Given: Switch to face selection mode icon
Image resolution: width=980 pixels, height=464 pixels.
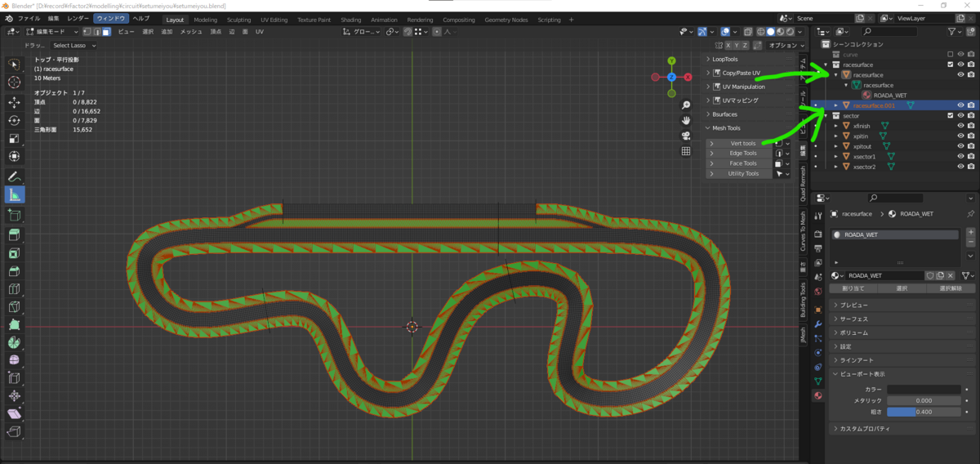Looking at the screenshot, I should click(x=106, y=32).
